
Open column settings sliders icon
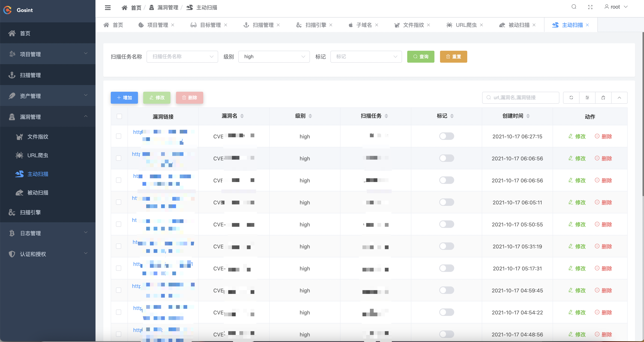587,98
